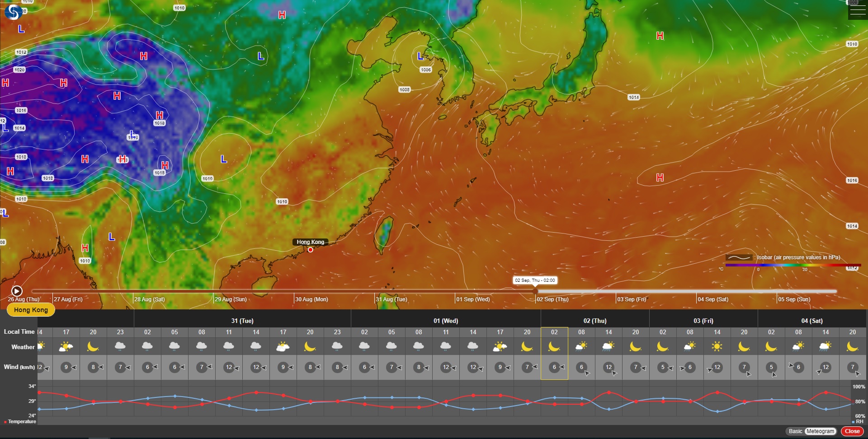Play the forecast animation
Image resolution: width=868 pixels, height=439 pixels.
17,291
